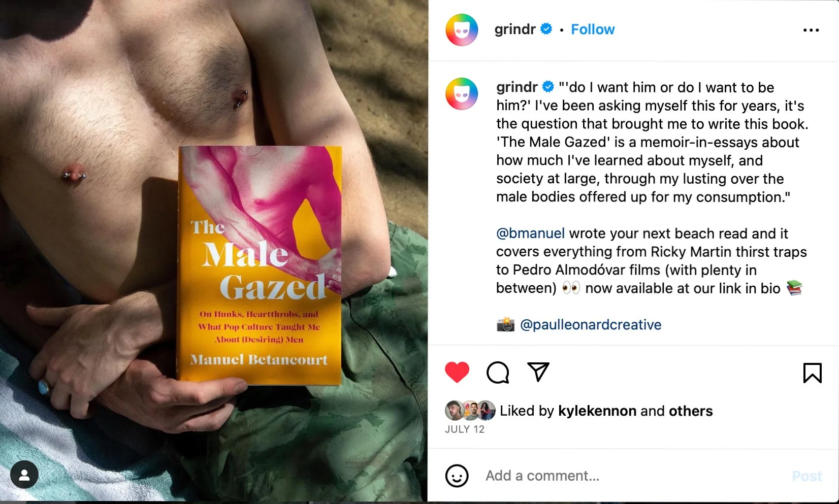
Task: Open the grindr username in the caption
Action: click(x=517, y=87)
